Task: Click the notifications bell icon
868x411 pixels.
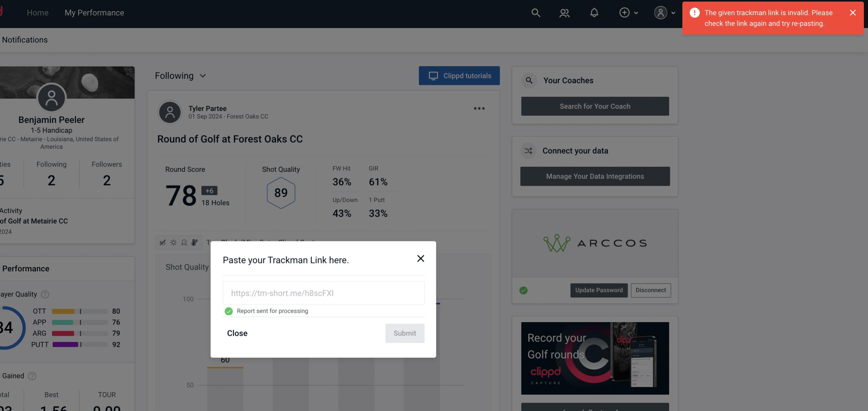Action: click(x=594, y=12)
